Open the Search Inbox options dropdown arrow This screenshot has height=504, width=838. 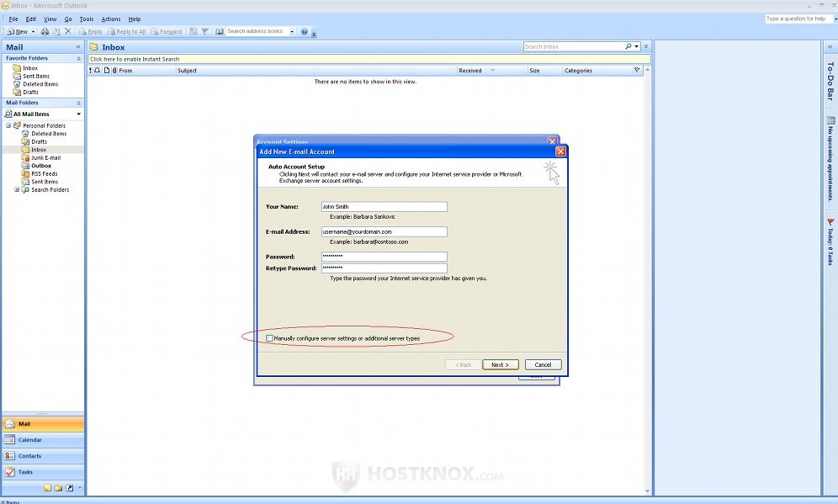637,46
